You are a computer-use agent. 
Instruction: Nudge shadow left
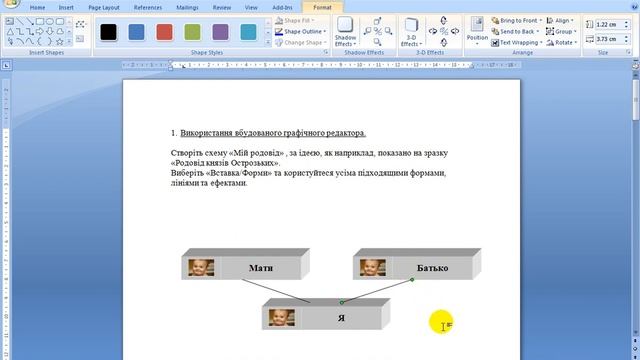coord(367,31)
